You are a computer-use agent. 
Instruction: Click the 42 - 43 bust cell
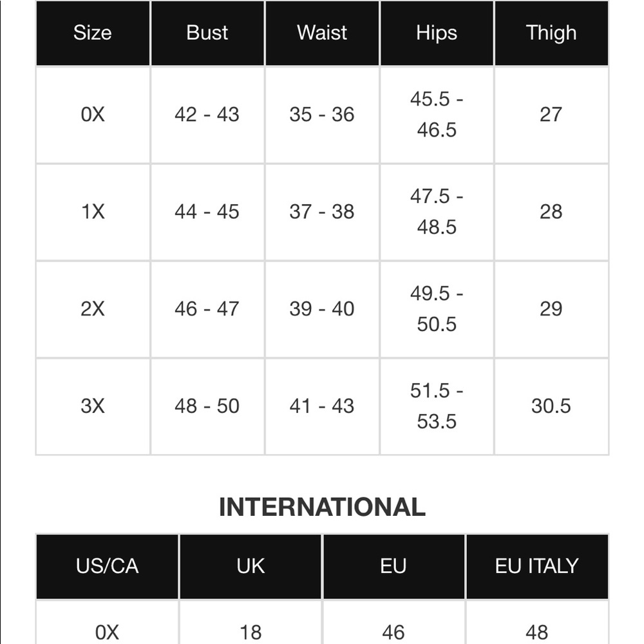point(207,115)
